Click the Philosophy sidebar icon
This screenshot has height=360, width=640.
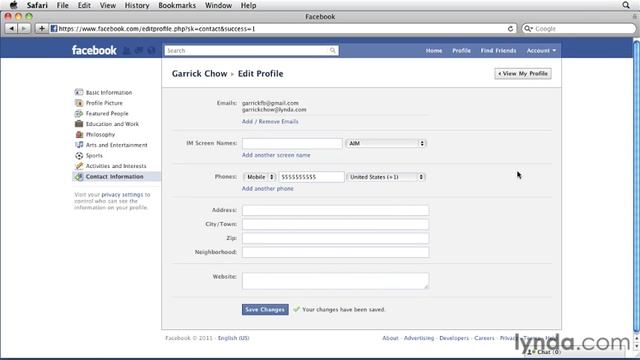click(79, 134)
